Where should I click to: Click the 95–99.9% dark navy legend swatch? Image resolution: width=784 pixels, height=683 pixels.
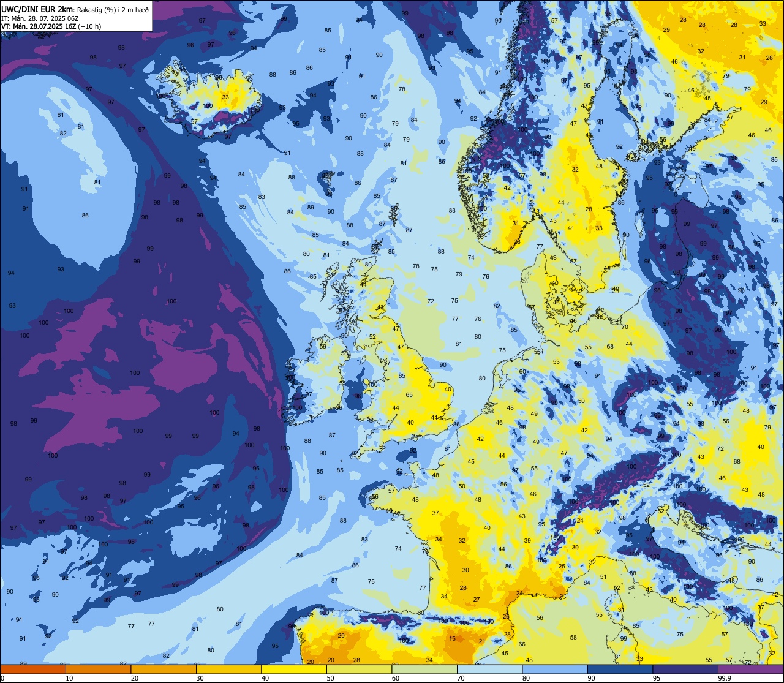click(685, 670)
